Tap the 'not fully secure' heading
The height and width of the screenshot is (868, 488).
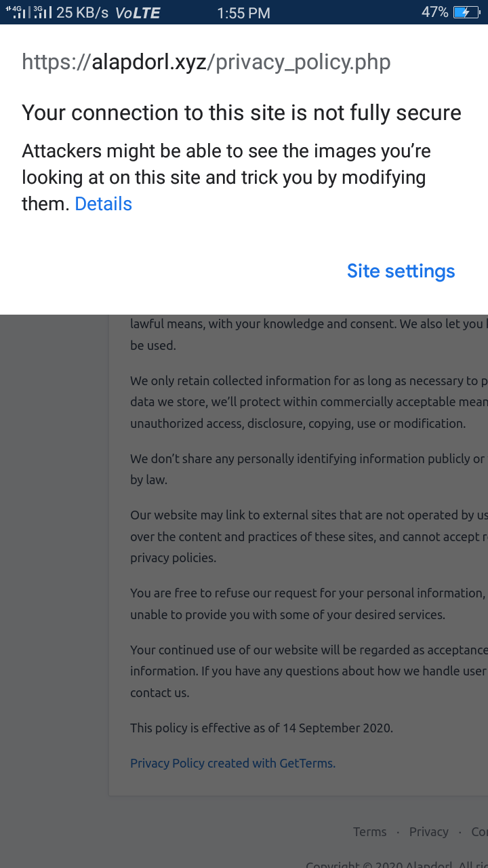[x=241, y=113]
